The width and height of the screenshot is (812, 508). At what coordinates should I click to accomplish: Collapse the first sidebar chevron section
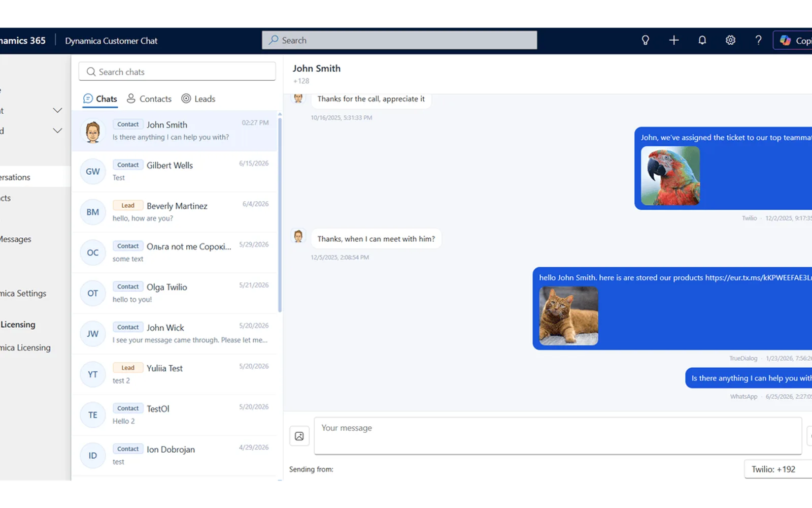58,110
